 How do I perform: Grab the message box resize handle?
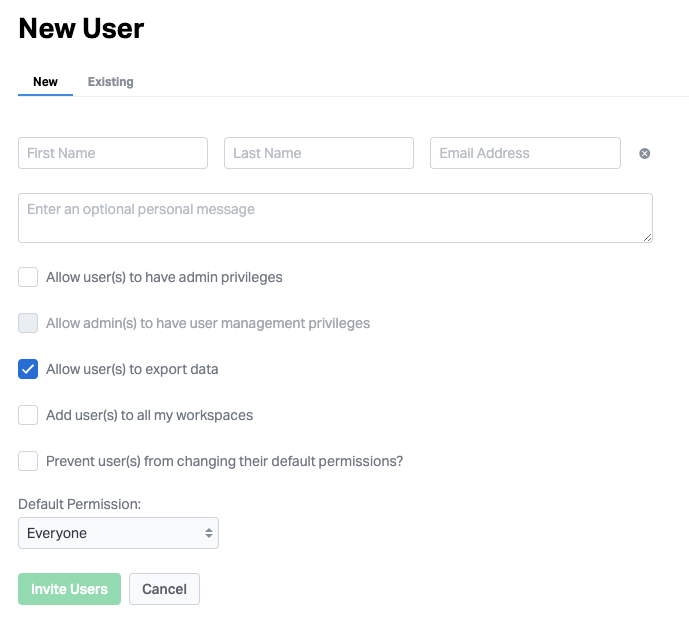[x=647, y=237]
